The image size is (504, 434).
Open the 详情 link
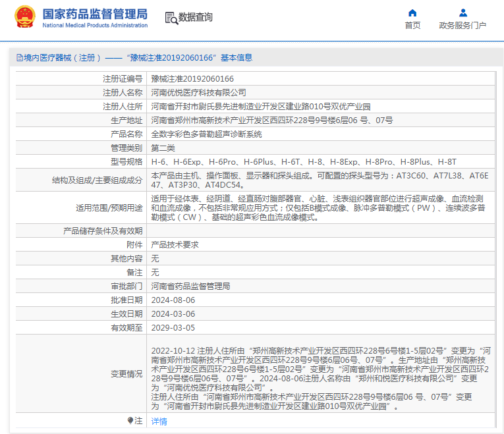pyautogui.click(x=159, y=421)
